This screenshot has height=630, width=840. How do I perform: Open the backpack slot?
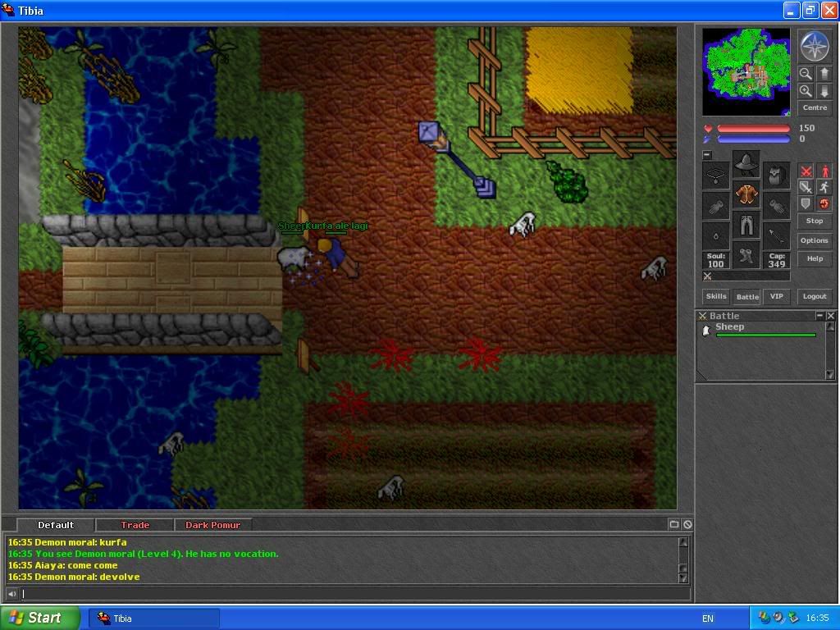coord(776,176)
